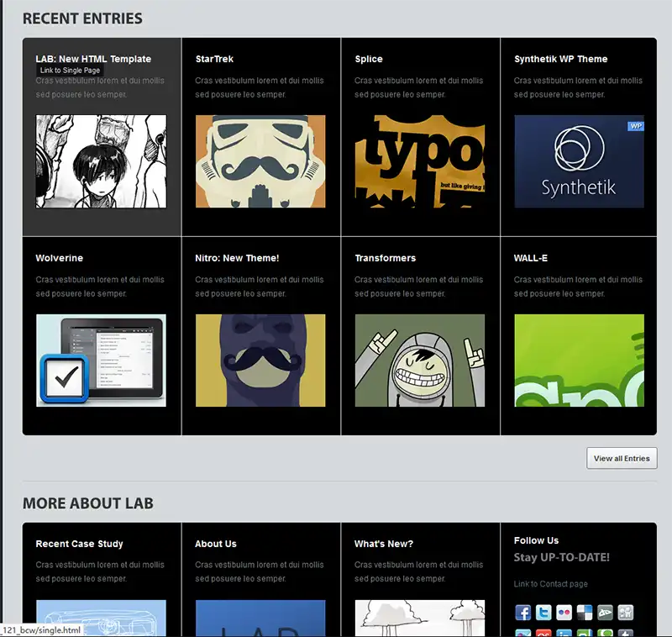Select the masked mustache thumbnail under Nitro

point(260,361)
